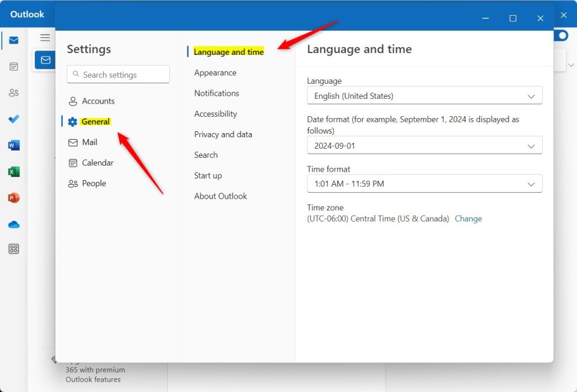Go to Accounts settings category
The height and width of the screenshot is (392, 577).
click(98, 101)
